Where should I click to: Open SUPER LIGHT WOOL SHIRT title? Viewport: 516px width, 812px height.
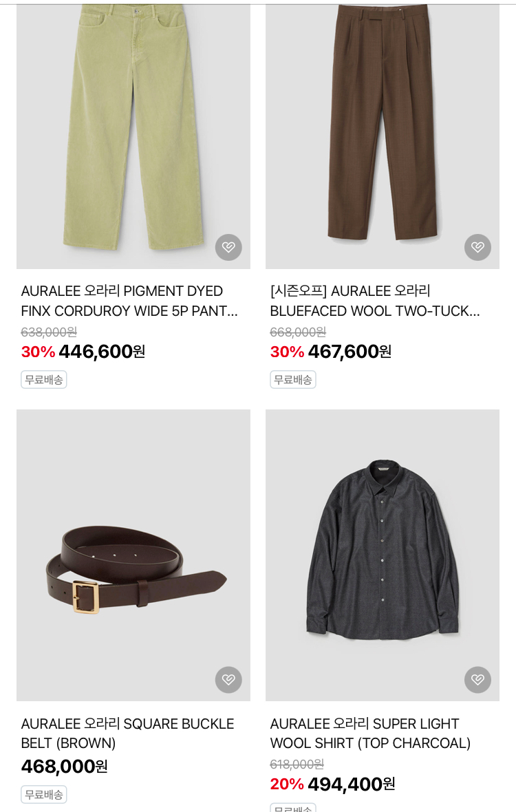click(370, 734)
